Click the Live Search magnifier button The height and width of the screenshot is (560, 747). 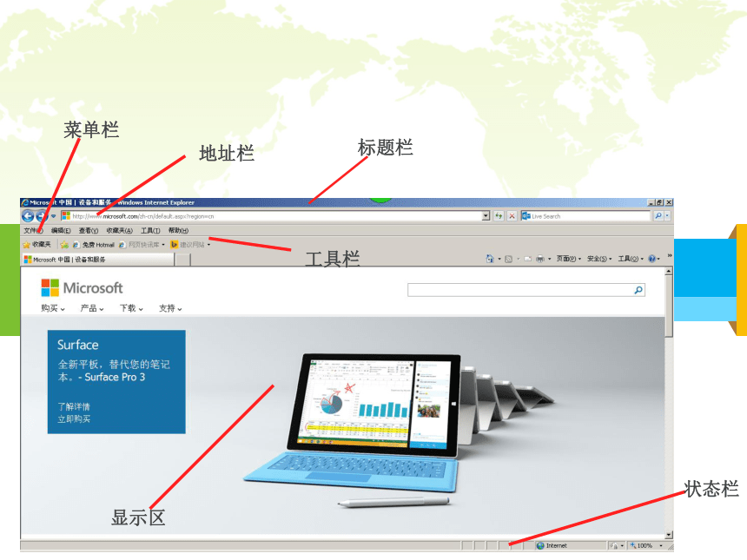click(x=658, y=216)
